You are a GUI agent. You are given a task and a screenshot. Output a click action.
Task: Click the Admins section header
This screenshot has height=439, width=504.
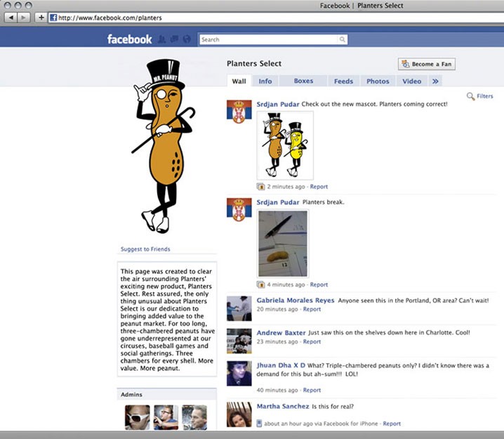point(167,394)
